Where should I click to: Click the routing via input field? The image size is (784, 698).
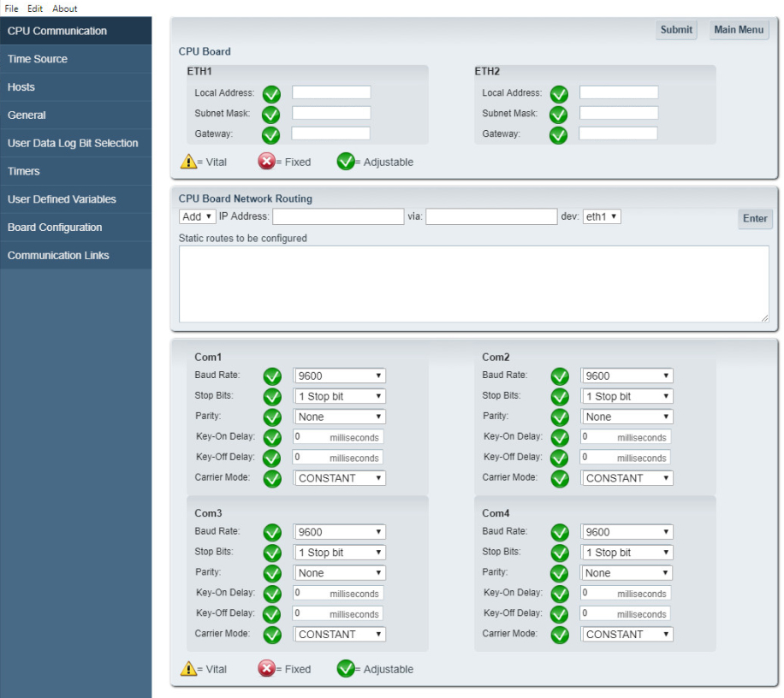tap(491, 216)
